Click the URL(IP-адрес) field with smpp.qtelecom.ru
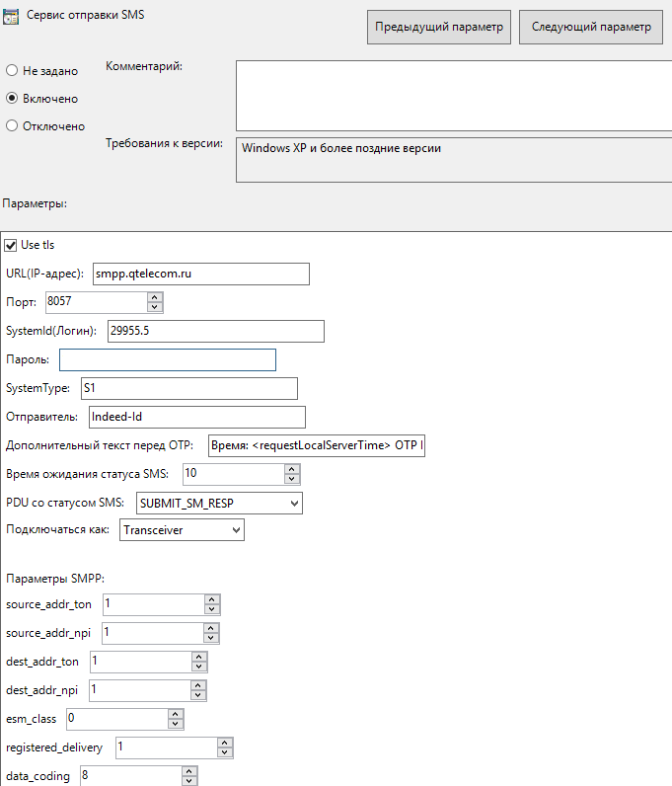This screenshot has width=672, height=786. click(x=200, y=274)
